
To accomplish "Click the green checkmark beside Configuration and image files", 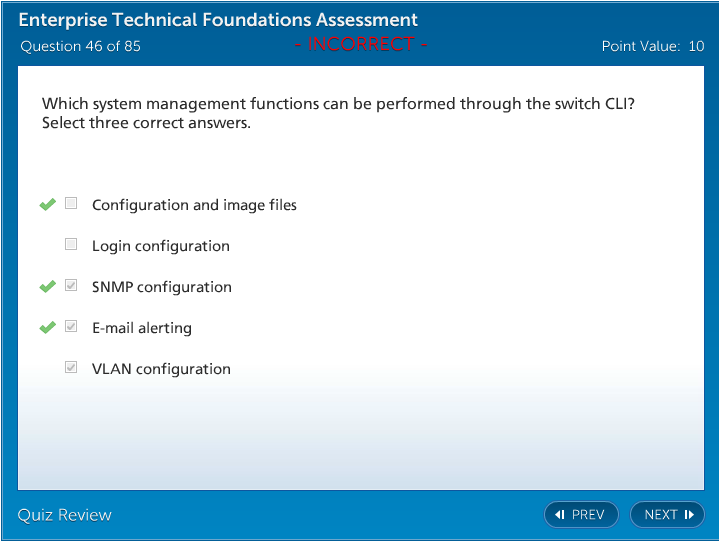I will click(x=47, y=205).
